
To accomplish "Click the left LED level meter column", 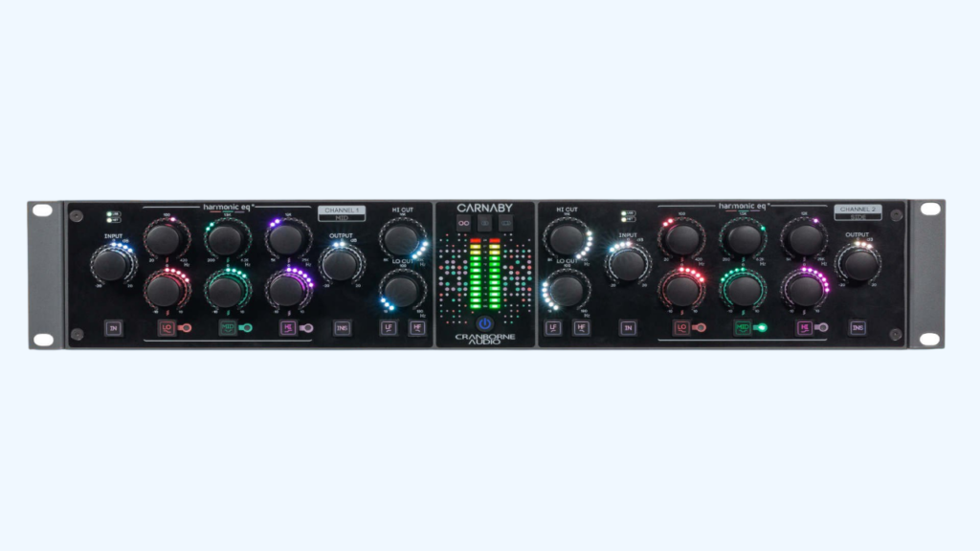I will click(476, 274).
